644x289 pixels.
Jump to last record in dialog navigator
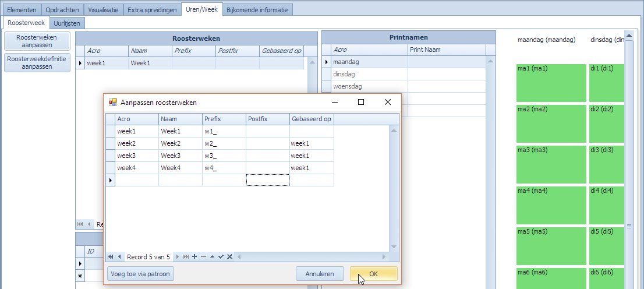(x=186, y=256)
